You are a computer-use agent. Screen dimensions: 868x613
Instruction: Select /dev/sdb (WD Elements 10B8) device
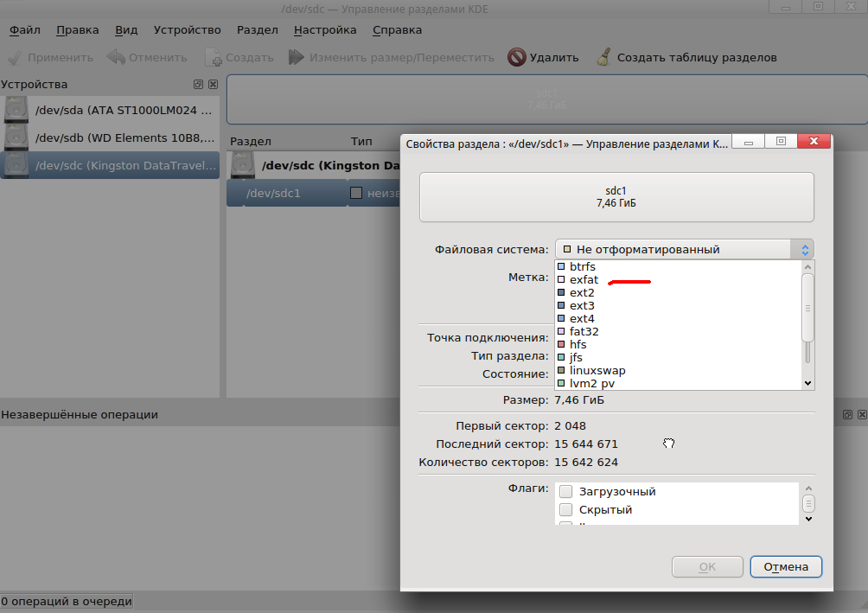pos(110,137)
